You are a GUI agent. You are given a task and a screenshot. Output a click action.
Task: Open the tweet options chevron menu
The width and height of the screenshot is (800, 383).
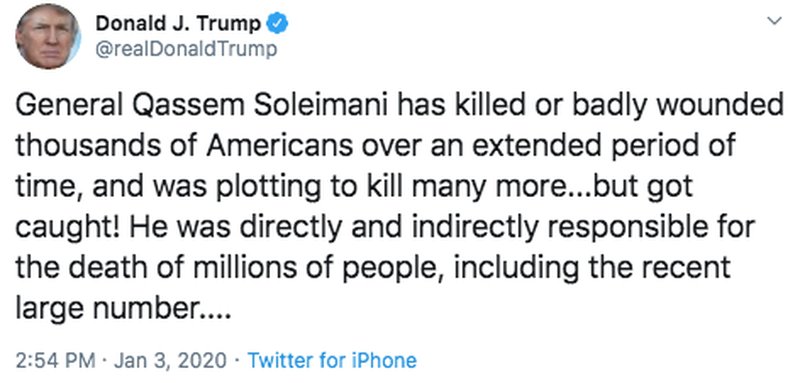click(x=774, y=21)
